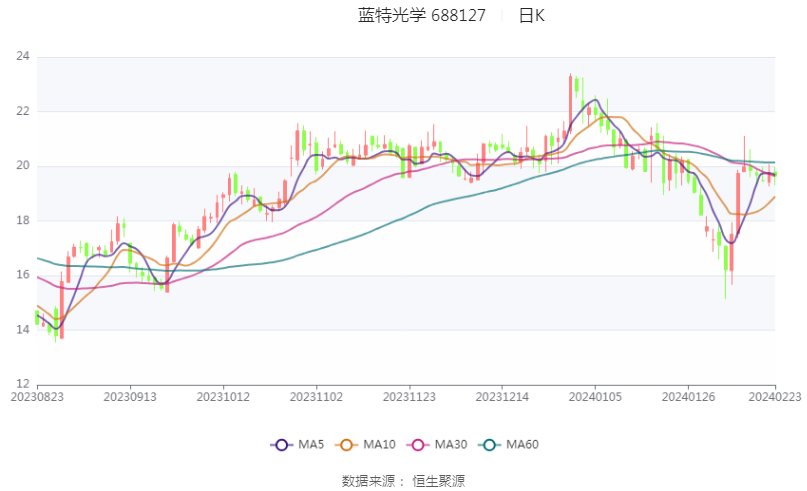Click the 20 price axis label
The width and height of the screenshot is (807, 491).
[21, 166]
